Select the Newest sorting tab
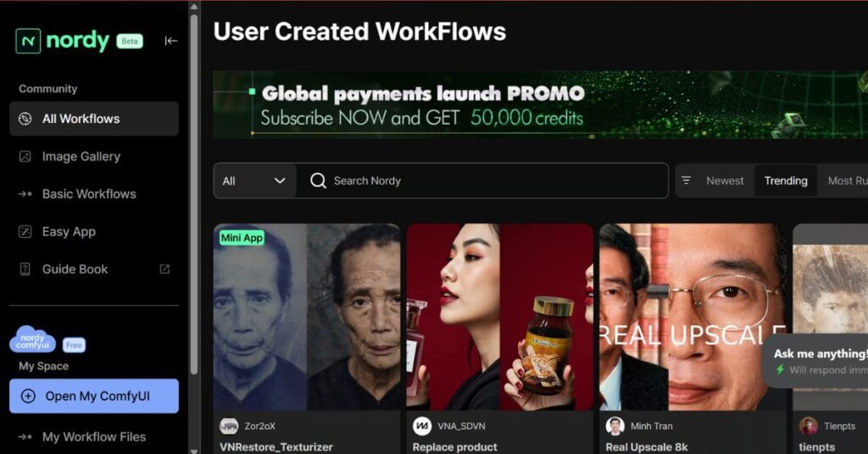Viewport: 868px width, 454px height. [x=725, y=180]
